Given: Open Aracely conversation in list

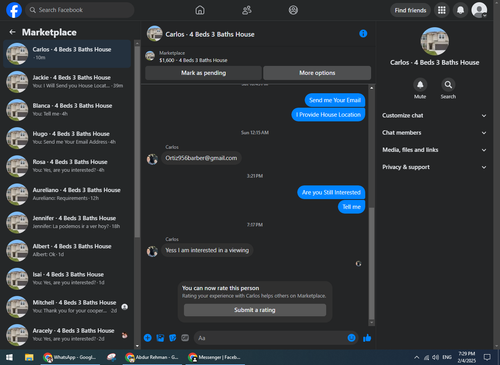Looking at the screenshot, I should [67, 335].
